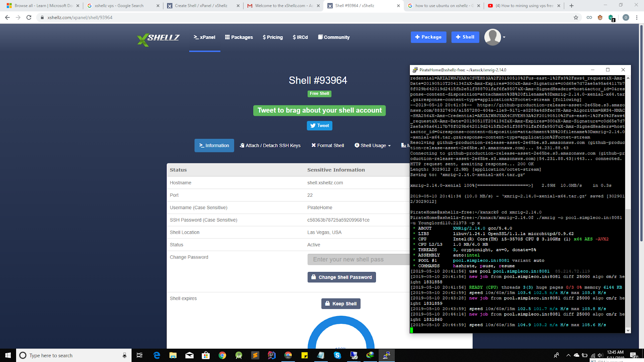The height and width of the screenshot is (362, 644).
Task: Click the volume tray icon
Action: pos(600,355)
